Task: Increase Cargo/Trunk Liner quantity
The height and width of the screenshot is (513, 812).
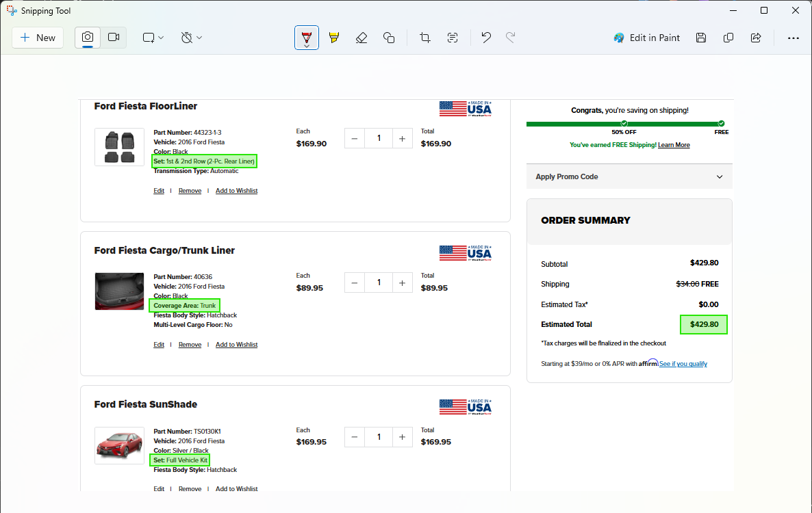Action: click(403, 283)
